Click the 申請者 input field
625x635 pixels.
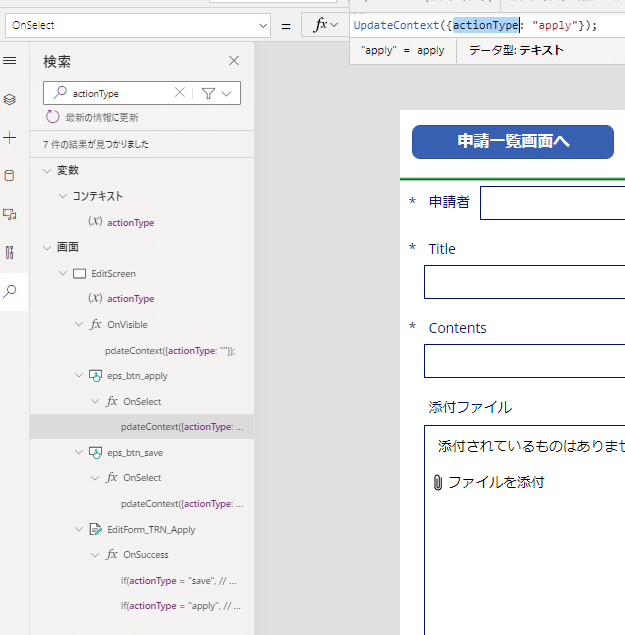coord(552,203)
